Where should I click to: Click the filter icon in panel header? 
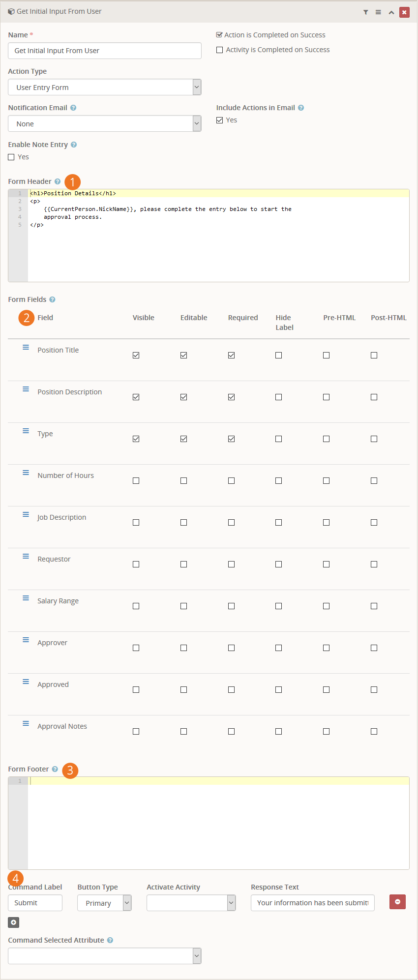tap(366, 12)
